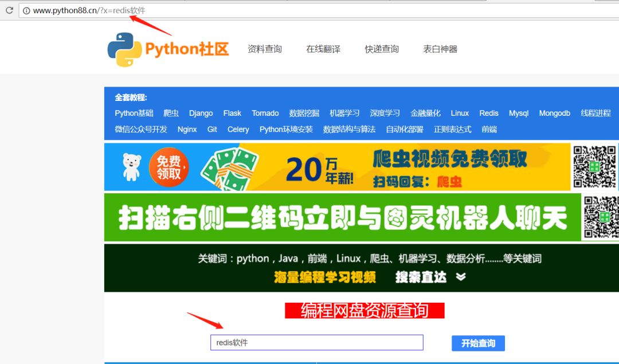Click the 全套教程: label

tap(131, 97)
